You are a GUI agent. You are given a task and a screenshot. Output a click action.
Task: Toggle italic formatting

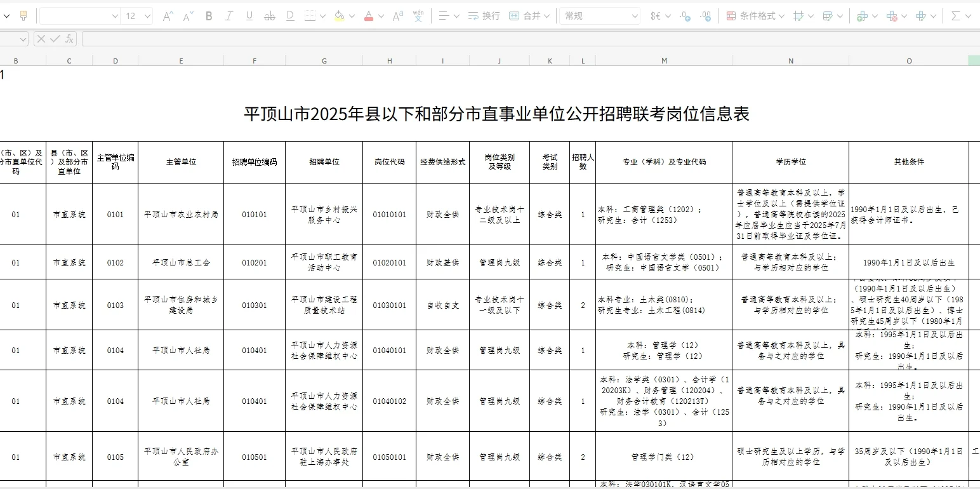(x=228, y=16)
